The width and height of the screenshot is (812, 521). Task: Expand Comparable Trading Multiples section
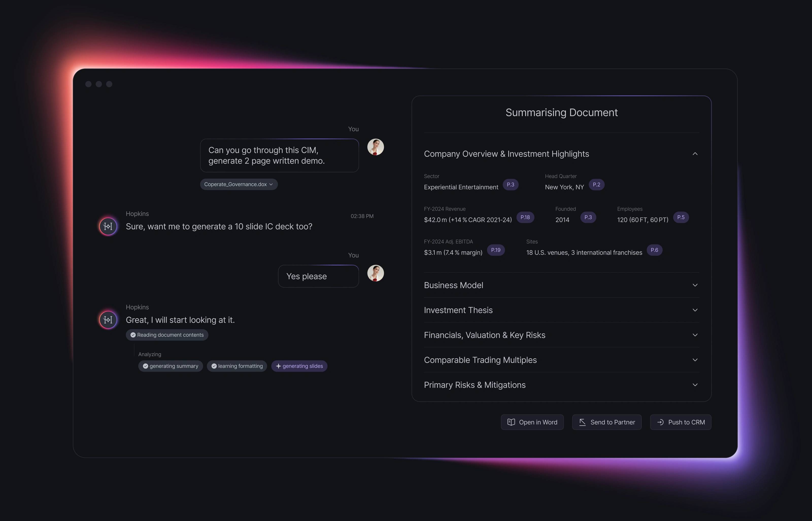[x=695, y=360]
